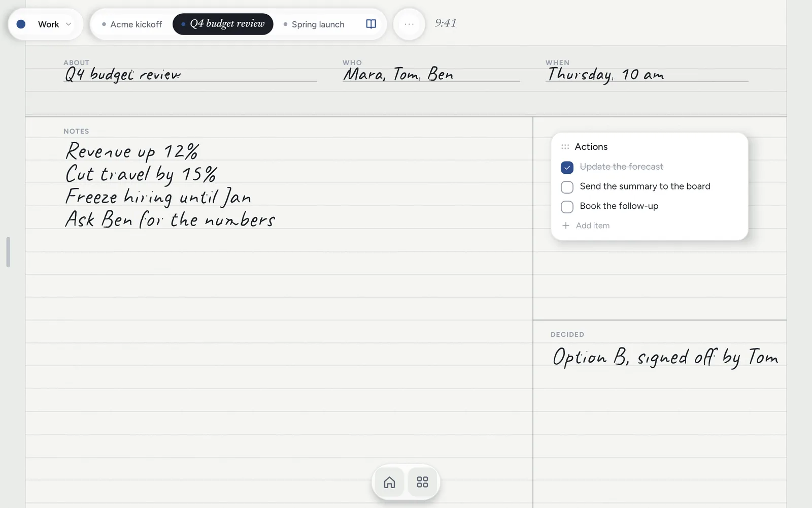Viewport: 812px width, 508px height.
Task: Click the Book the follow-up label
Action: pyautogui.click(x=619, y=206)
